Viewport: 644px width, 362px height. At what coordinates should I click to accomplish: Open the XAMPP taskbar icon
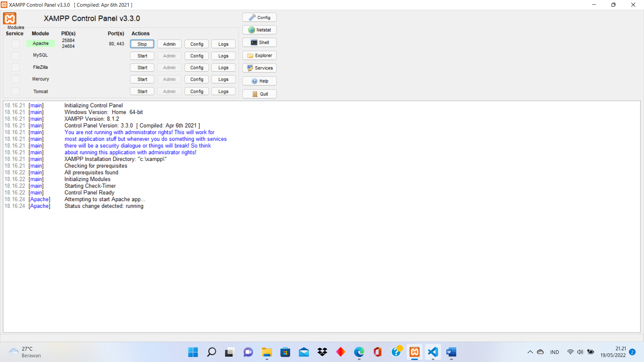414,352
